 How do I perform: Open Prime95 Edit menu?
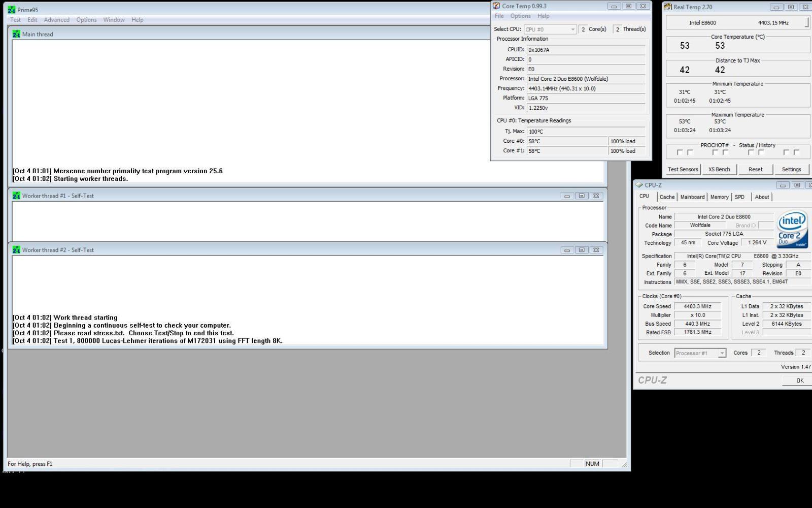(x=32, y=20)
